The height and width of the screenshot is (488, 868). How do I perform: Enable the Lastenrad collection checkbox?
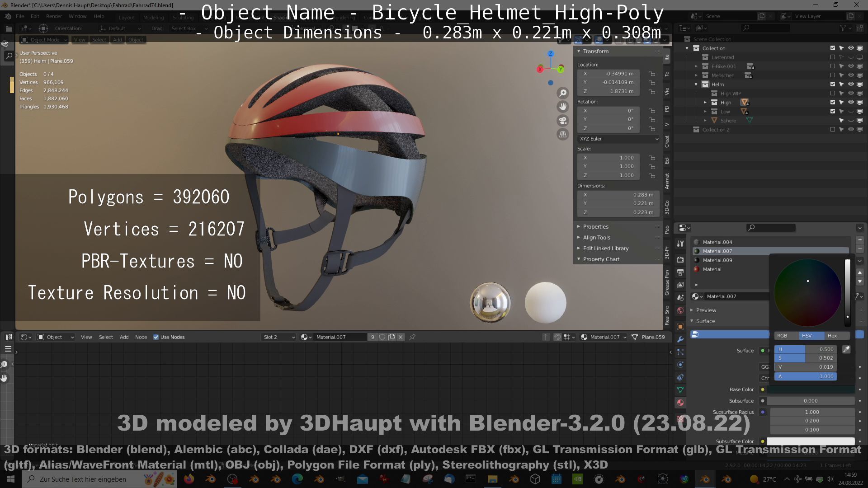point(833,57)
